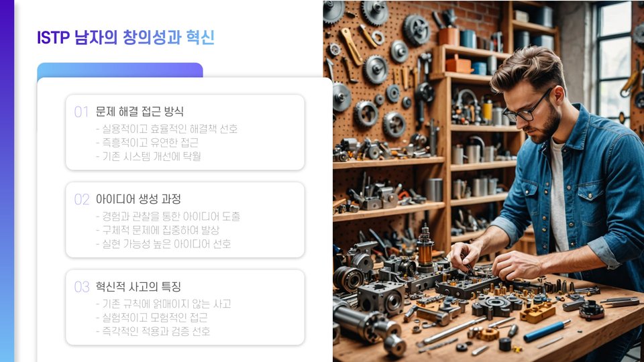Click the purple gradient bar on left edge
The width and height of the screenshot is (644, 362).
click(7, 181)
